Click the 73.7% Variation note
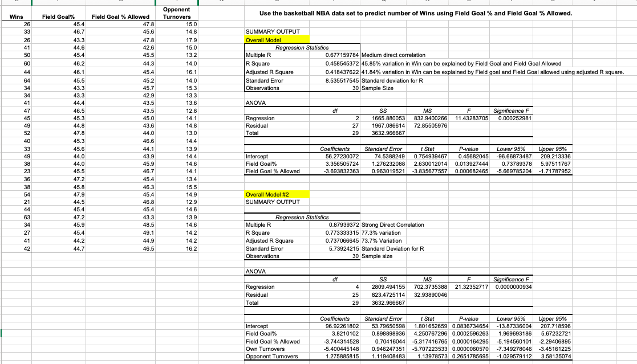Image resolution: width=637 pixels, height=364 pixels. point(382,240)
